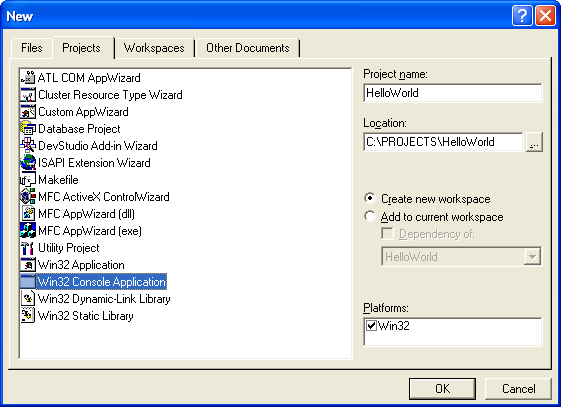Click the Project name text field
Screen dimensions: 561x407
tap(453, 93)
